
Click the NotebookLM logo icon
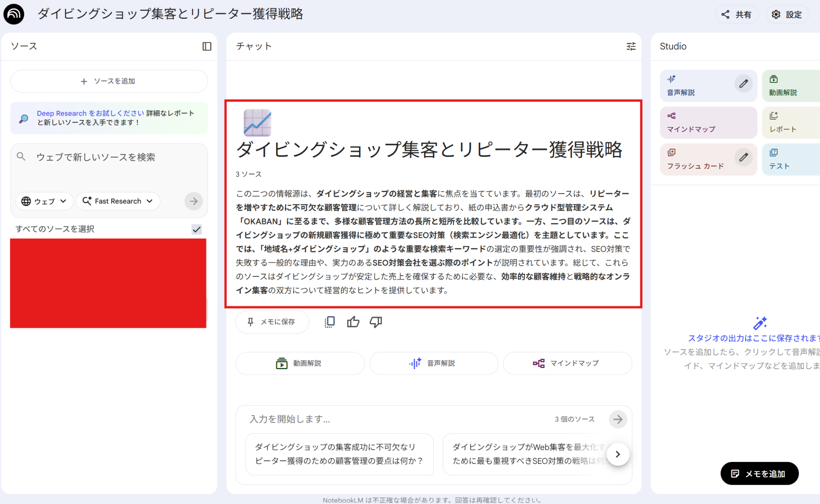14,14
